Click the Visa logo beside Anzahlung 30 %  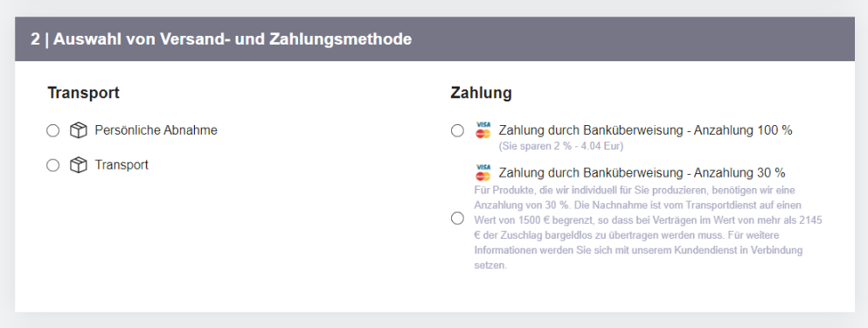click(x=483, y=167)
